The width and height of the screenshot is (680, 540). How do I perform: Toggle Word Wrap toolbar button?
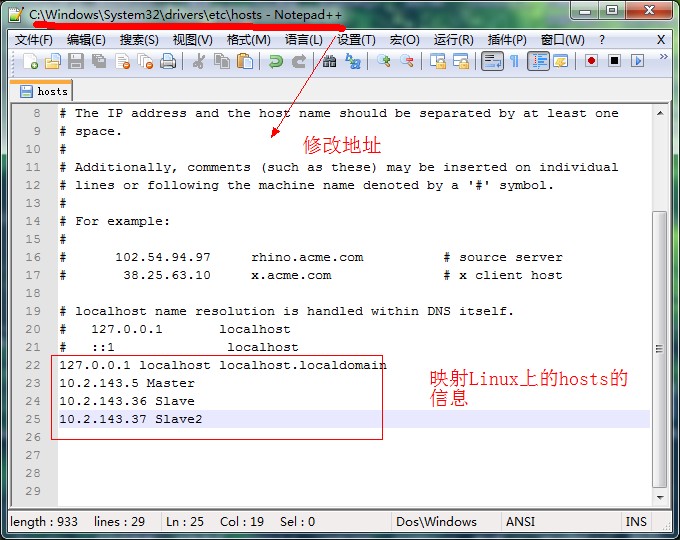coord(492,61)
